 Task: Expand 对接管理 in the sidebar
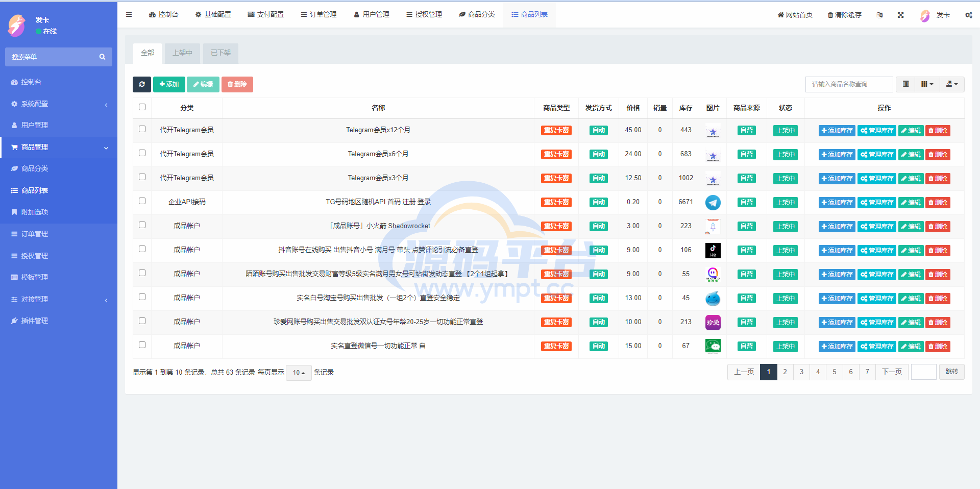click(59, 299)
